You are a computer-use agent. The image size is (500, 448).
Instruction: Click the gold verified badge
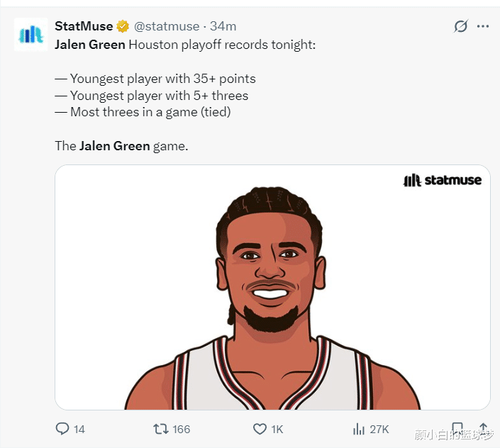click(x=123, y=26)
